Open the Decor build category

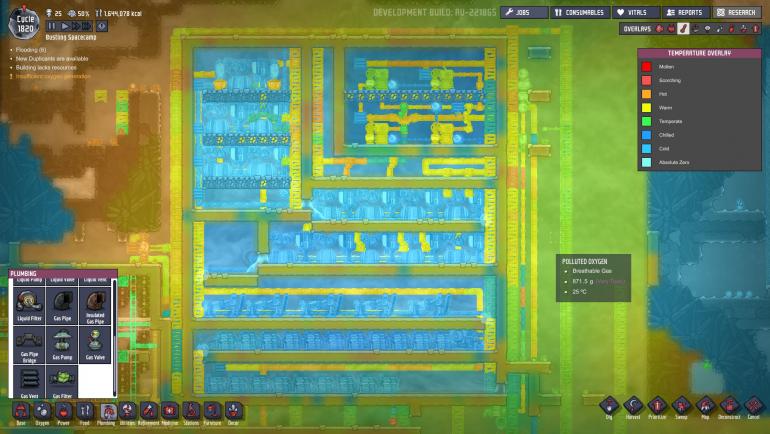pyautogui.click(x=233, y=413)
